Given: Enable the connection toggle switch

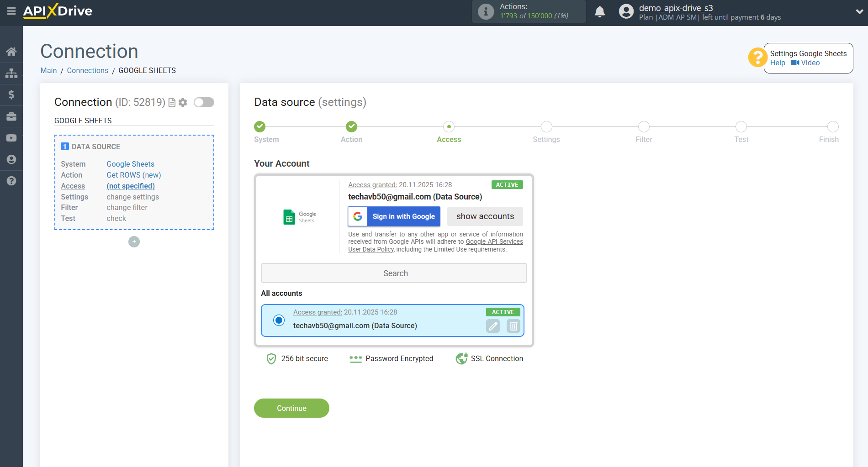Looking at the screenshot, I should tap(204, 102).
